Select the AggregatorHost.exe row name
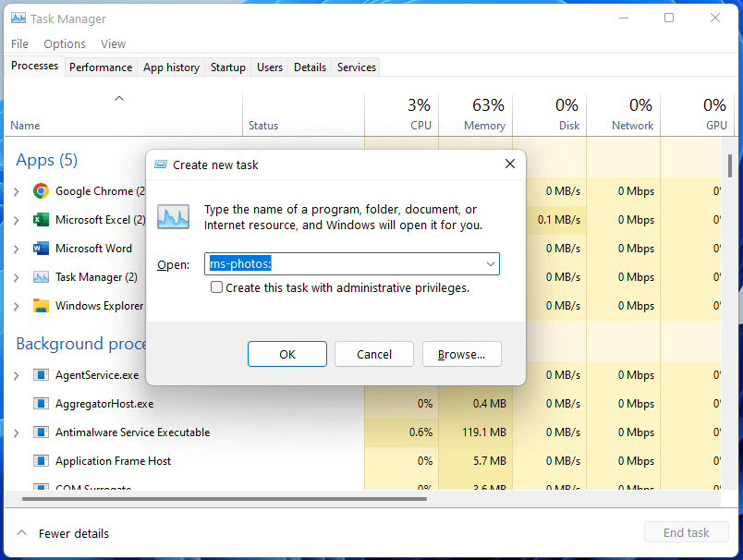This screenshot has height=560, width=743. point(104,404)
